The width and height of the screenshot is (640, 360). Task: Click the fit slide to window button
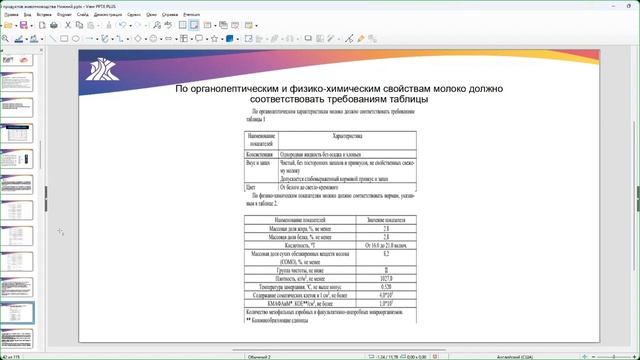[584, 357]
